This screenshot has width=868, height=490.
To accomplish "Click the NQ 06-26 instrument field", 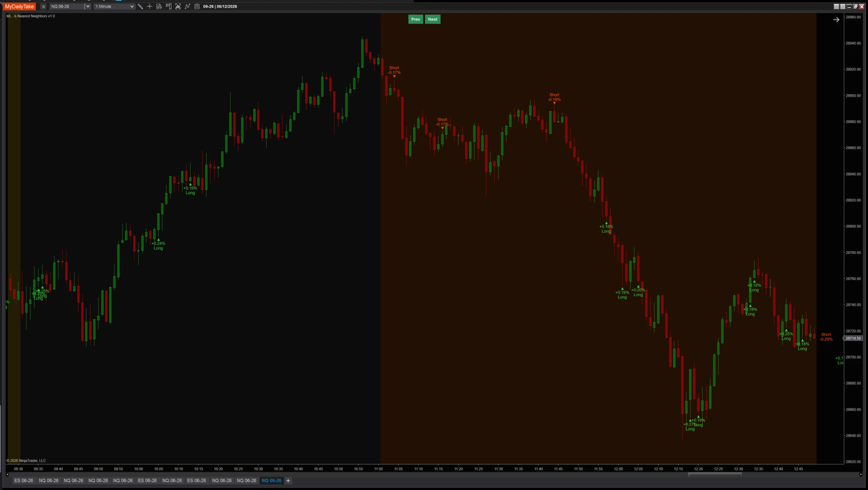I will pos(67,6).
